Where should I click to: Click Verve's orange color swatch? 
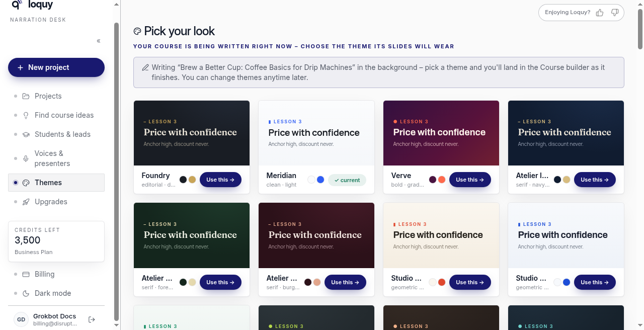point(442,180)
